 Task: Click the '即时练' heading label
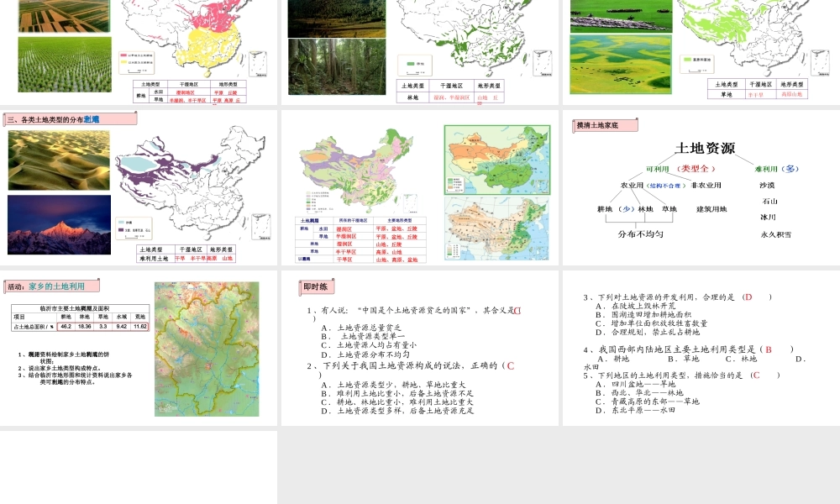(315, 287)
